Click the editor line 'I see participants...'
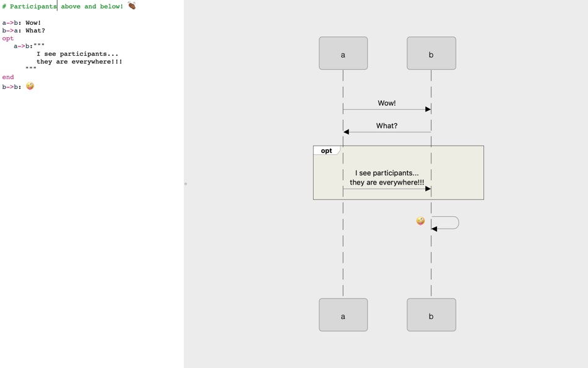The height and width of the screenshot is (368, 588). tap(77, 54)
